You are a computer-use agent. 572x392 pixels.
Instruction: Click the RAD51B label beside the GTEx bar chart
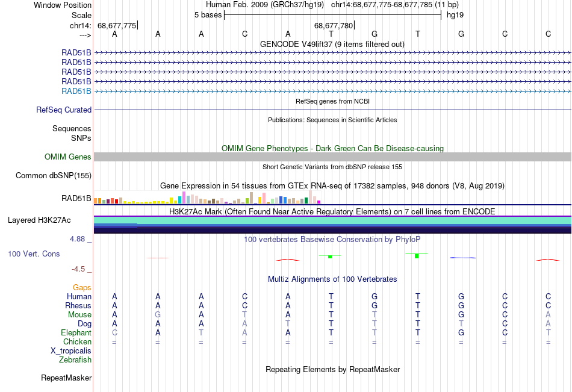pyautogui.click(x=76, y=198)
